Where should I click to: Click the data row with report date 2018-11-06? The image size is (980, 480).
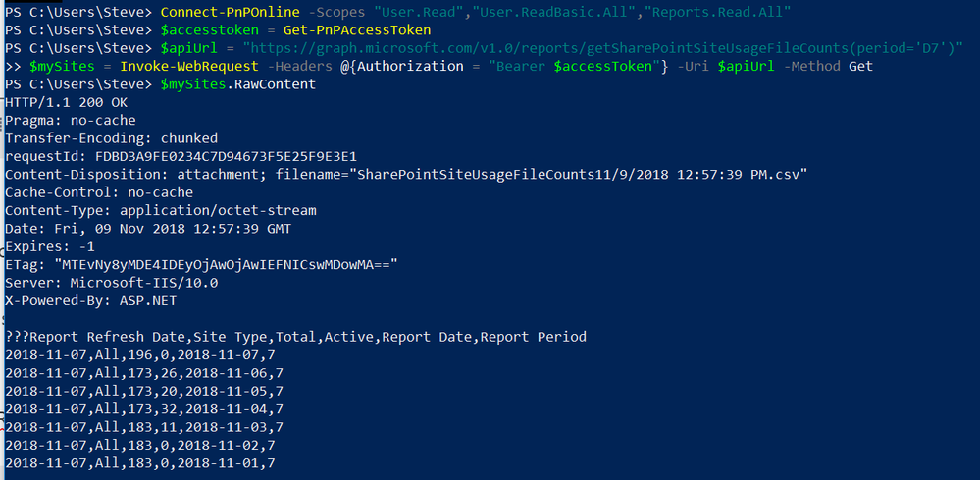(144, 373)
